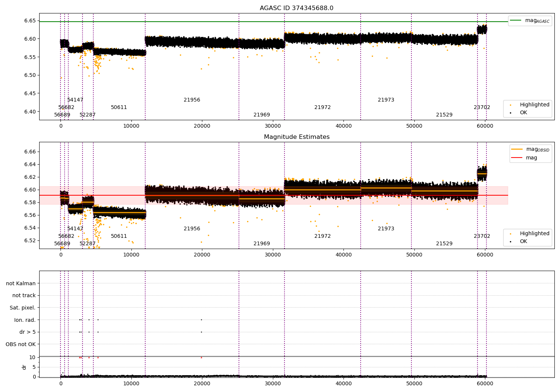Click the mag OBSID legend label
The height and width of the screenshot is (392, 560).
(538, 149)
